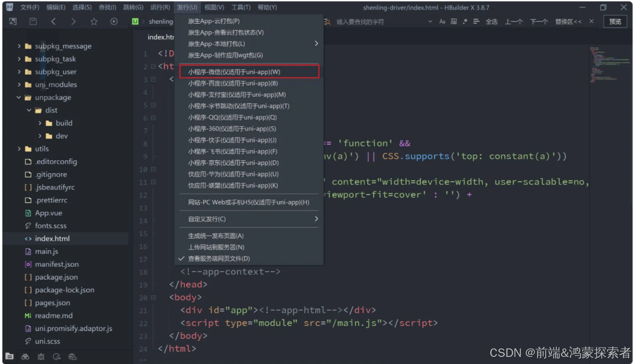This screenshot has height=364, width=633.
Task: Click the new file toolbar icon
Action: [x=13, y=21]
